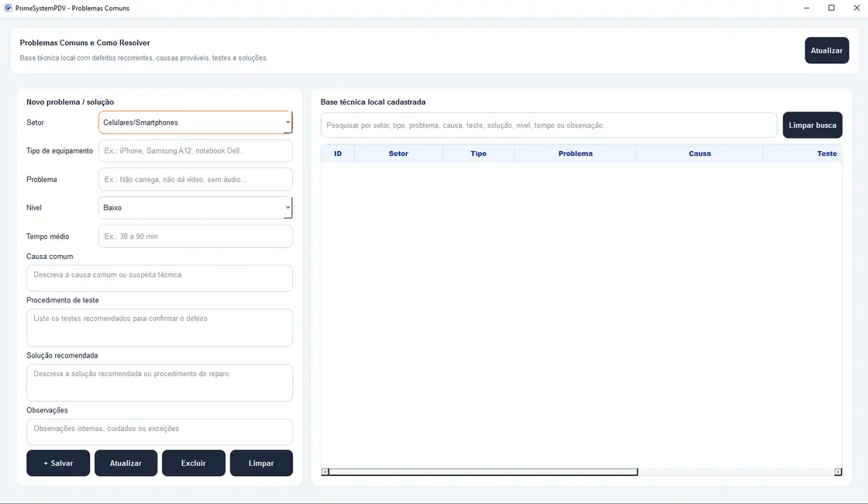Screen dimensions: 868x504
Task: Click the Atualizar button below the form
Action: click(x=126, y=463)
